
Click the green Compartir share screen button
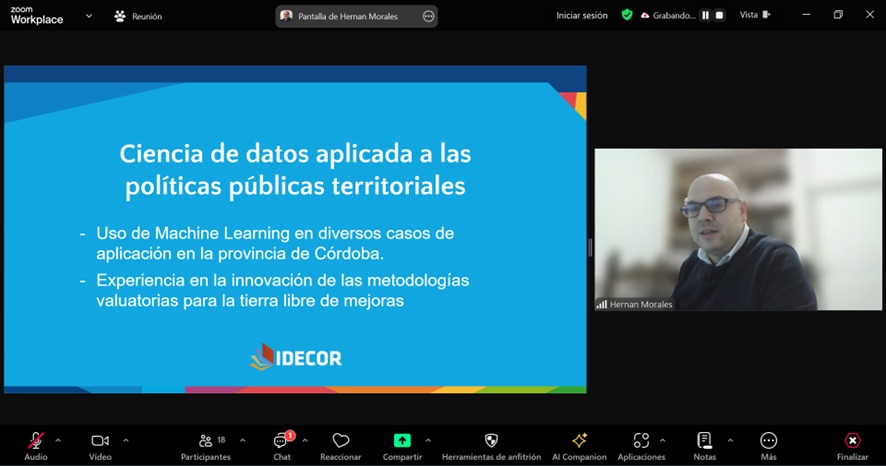pyautogui.click(x=402, y=445)
